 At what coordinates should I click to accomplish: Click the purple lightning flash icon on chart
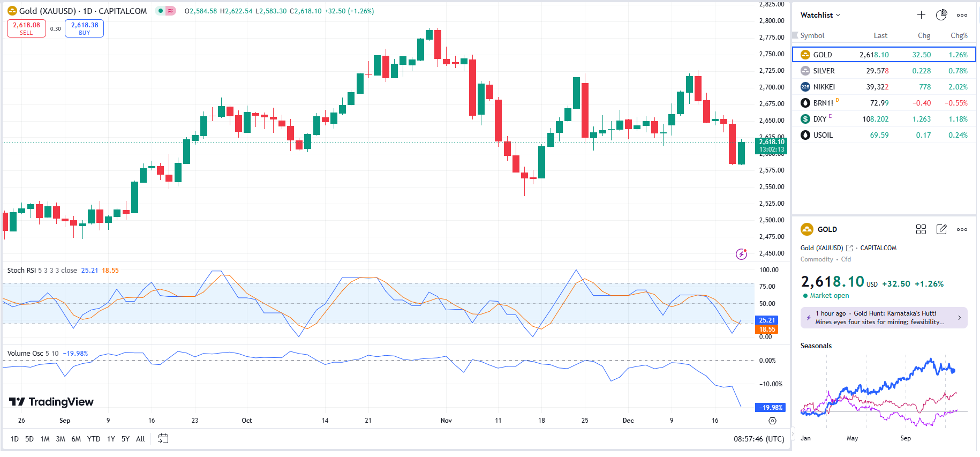pos(741,254)
